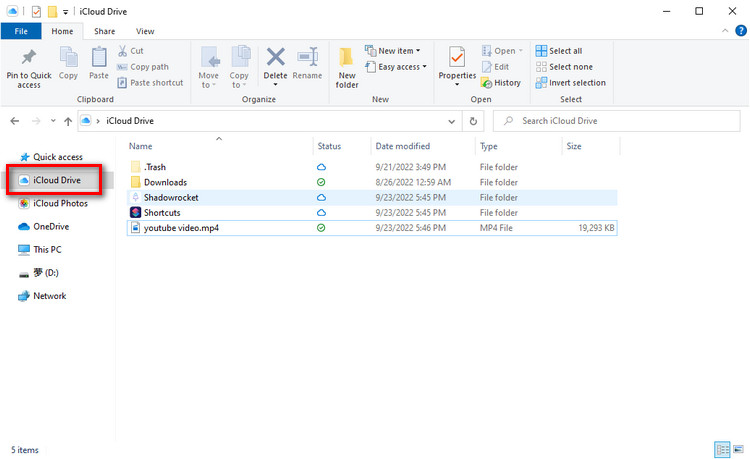The image size is (750, 459).
Task: Go up one folder level
Action: coord(68,121)
